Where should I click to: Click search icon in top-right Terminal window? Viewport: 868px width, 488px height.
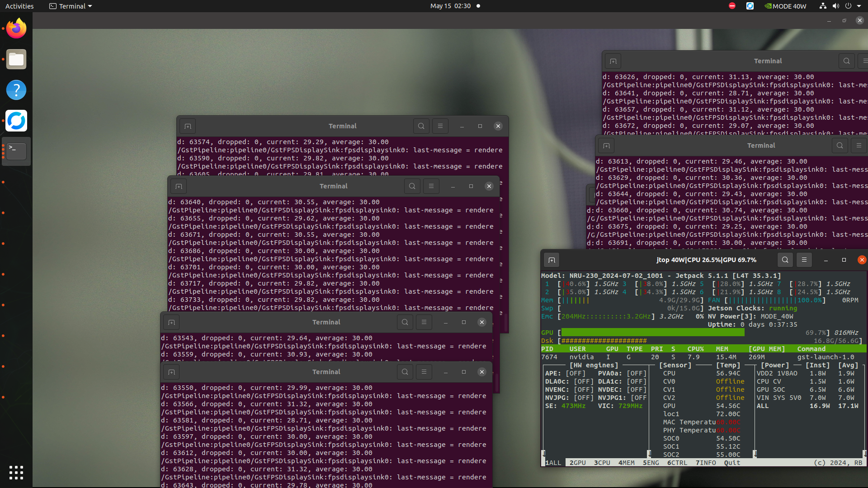[847, 61]
